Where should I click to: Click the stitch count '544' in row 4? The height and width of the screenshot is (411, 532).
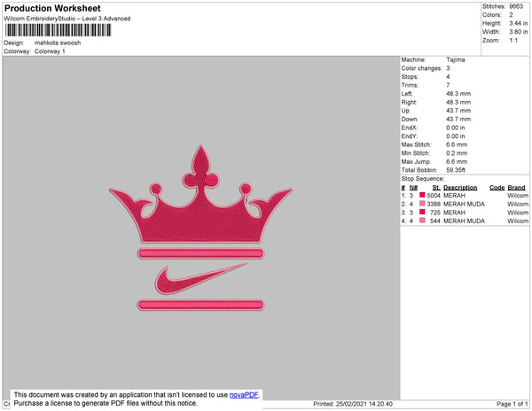click(x=435, y=221)
